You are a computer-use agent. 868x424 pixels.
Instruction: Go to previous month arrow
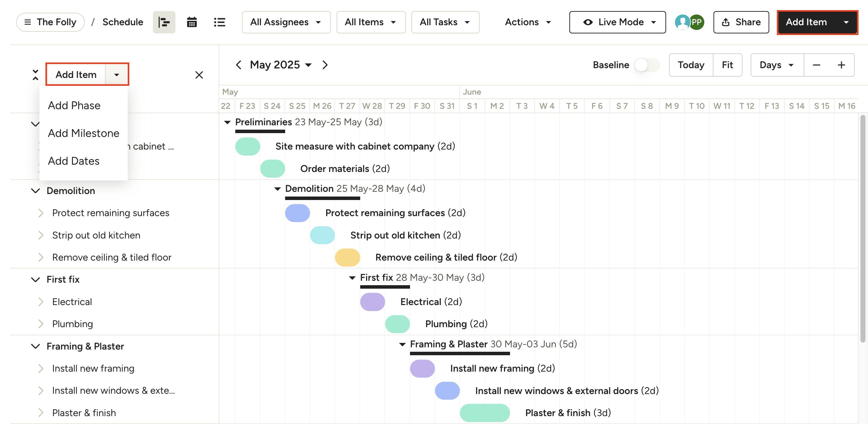point(238,65)
